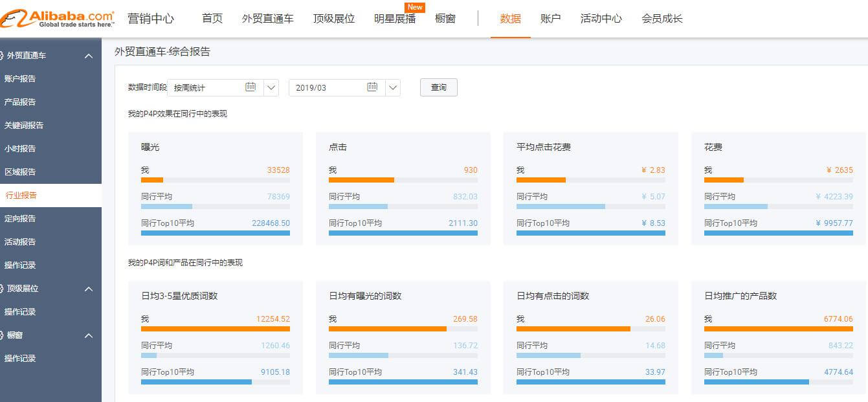Click gear icon beside 顶级展位 in sidebar
868x402 pixels.
(x=2, y=289)
